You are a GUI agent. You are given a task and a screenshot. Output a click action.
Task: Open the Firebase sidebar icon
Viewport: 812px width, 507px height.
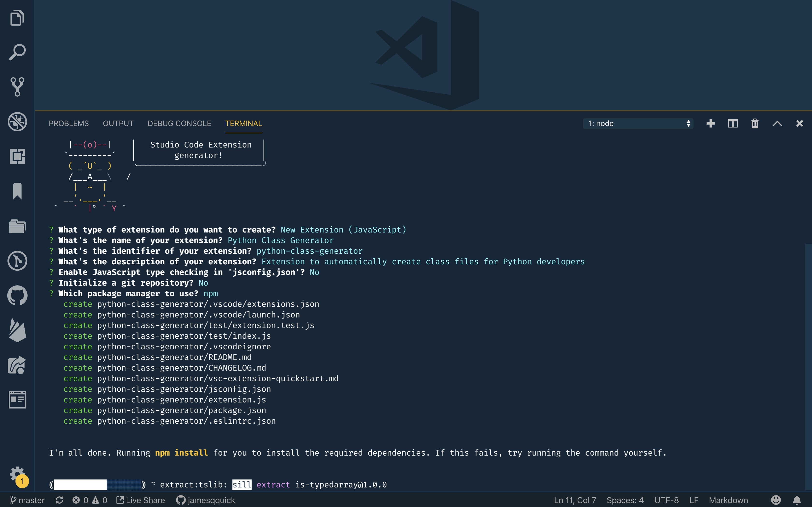(17, 330)
